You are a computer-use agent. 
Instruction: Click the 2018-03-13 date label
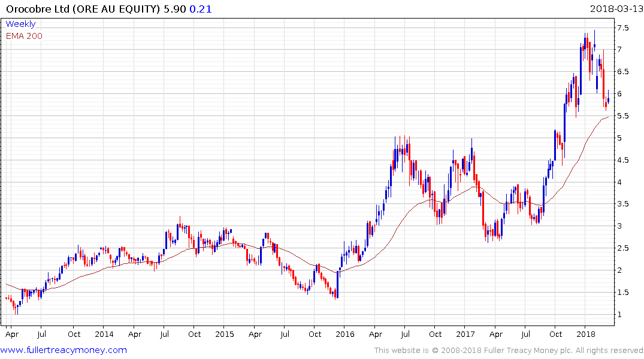pos(616,8)
